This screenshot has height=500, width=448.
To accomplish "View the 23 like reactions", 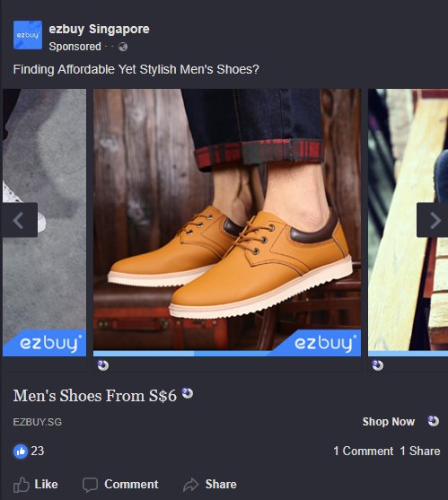I will (29, 452).
